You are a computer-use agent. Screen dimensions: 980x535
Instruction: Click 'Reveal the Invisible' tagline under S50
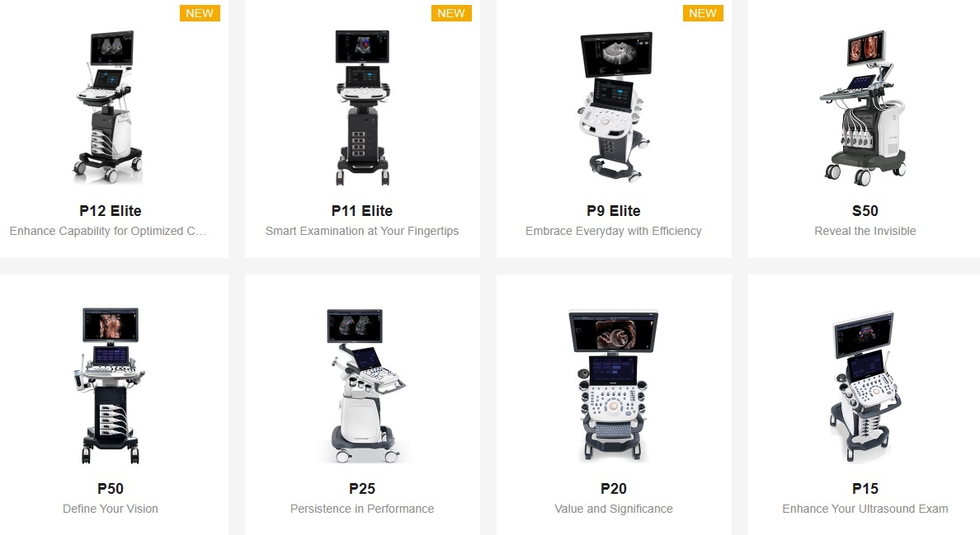coord(865,231)
